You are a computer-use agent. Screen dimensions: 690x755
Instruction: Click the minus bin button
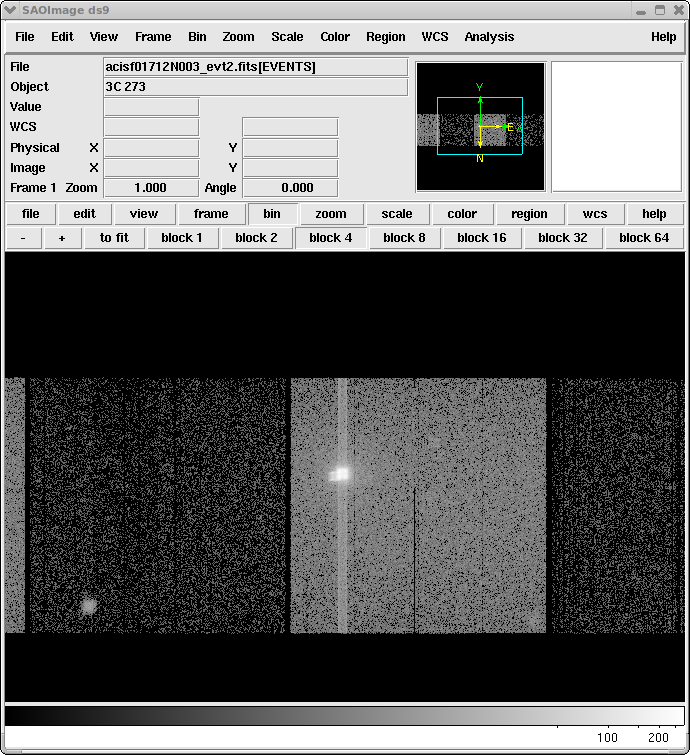pos(23,238)
